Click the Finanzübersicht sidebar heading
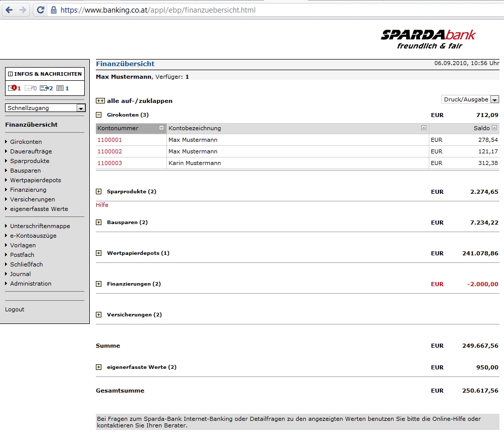The image size is (504, 437). [x=31, y=125]
